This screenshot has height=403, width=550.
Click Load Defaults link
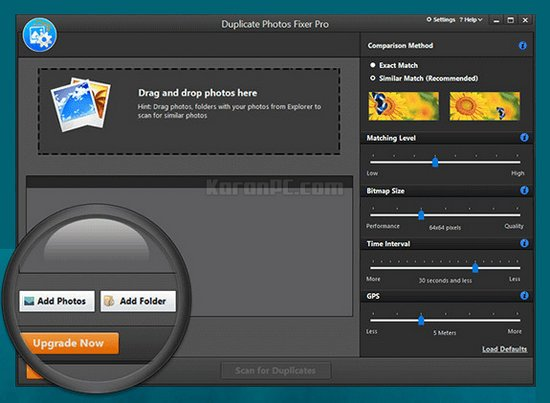(x=504, y=349)
